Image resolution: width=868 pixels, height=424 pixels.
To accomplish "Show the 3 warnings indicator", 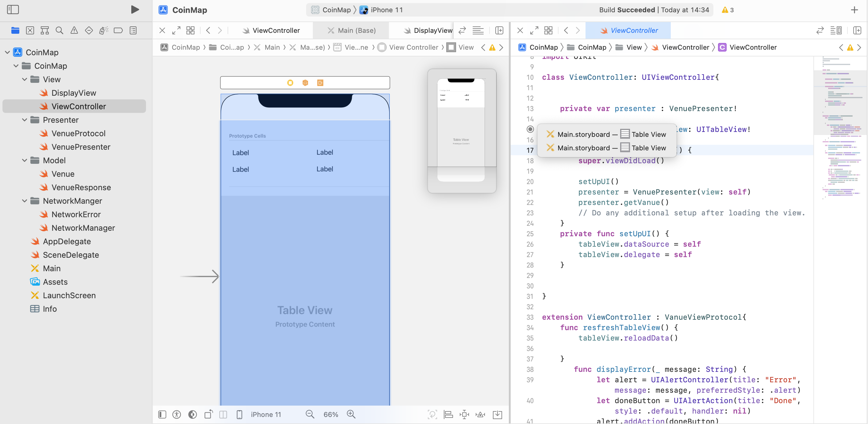I will [x=728, y=10].
